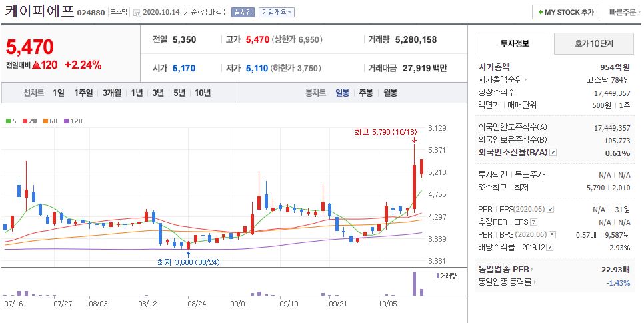Open the 동일업종 PER link
644x323 pixels.
click(x=506, y=270)
